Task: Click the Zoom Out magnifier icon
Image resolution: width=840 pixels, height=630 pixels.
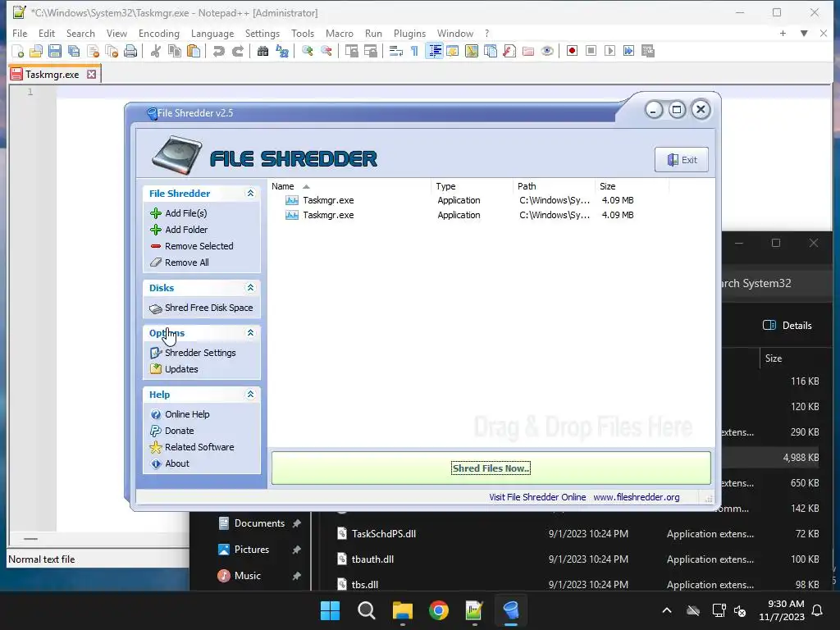Action: tap(326, 51)
